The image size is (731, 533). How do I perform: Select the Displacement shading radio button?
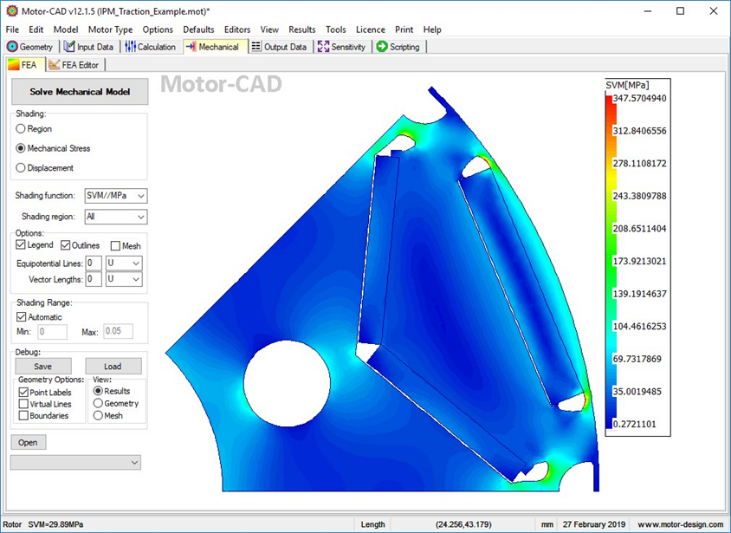pos(21,168)
